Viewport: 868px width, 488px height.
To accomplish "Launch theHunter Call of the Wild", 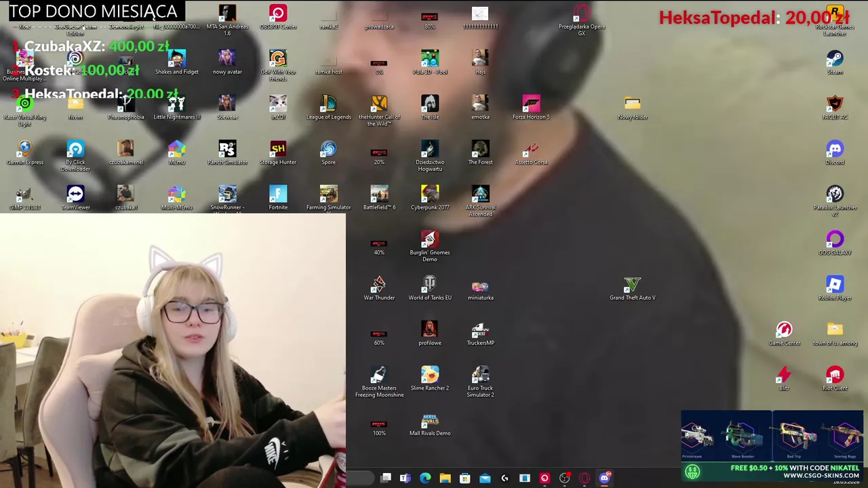I will [379, 110].
